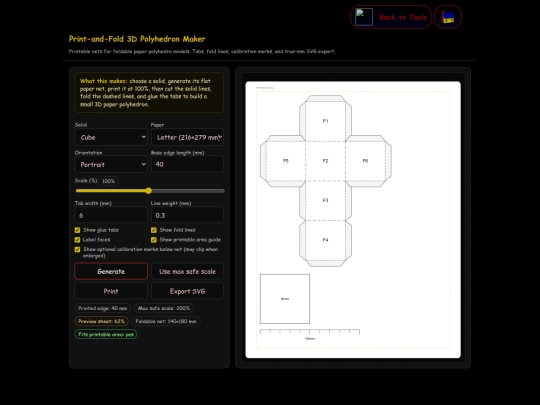Click the Print-and-Fold 3D Polyhedron Maker title
Image resolution: width=540 pixels, height=405 pixels.
(x=137, y=39)
